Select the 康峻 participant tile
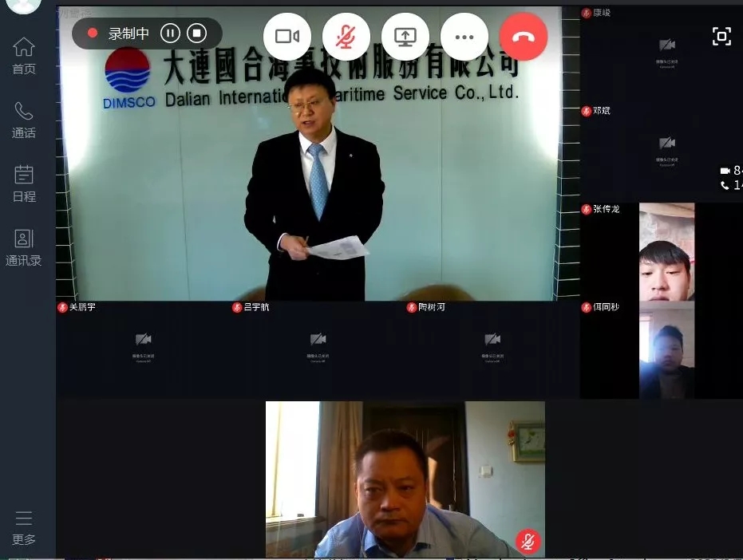 662,56
